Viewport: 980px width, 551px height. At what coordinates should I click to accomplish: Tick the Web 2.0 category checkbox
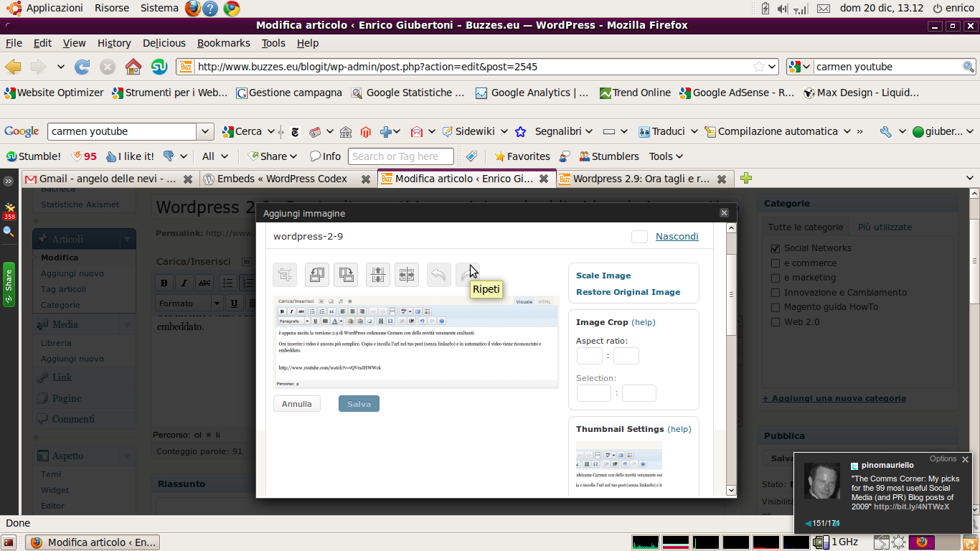(x=775, y=322)
